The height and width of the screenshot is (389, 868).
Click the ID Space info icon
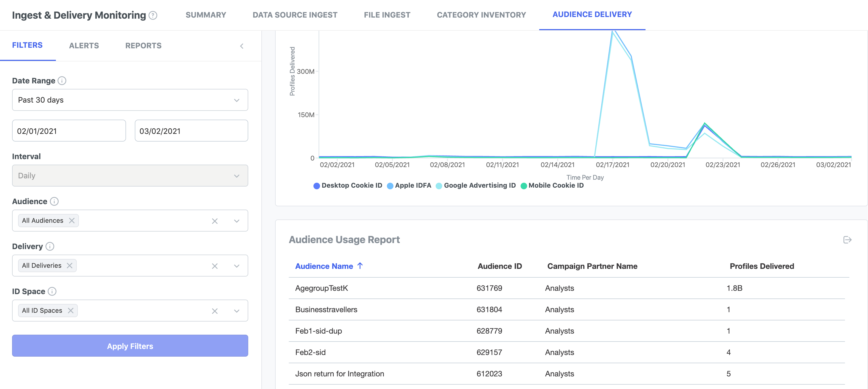coord(52,291)
